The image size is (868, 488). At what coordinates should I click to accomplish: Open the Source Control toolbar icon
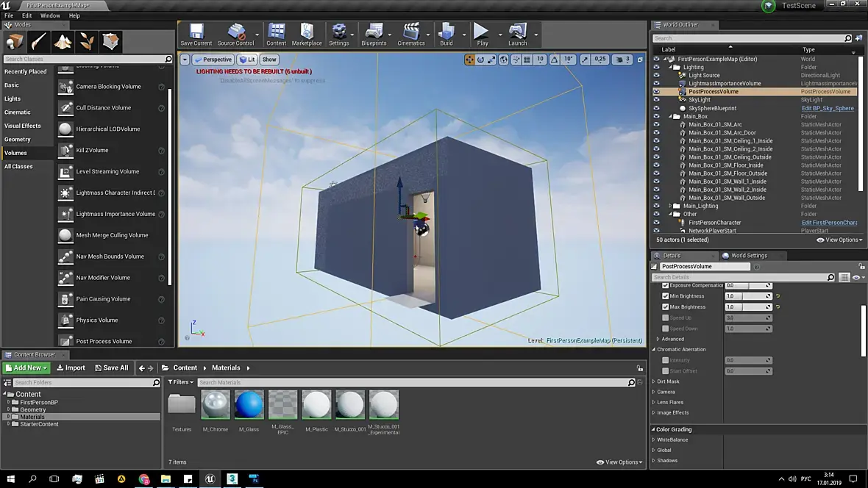click(x=235, y=32)
